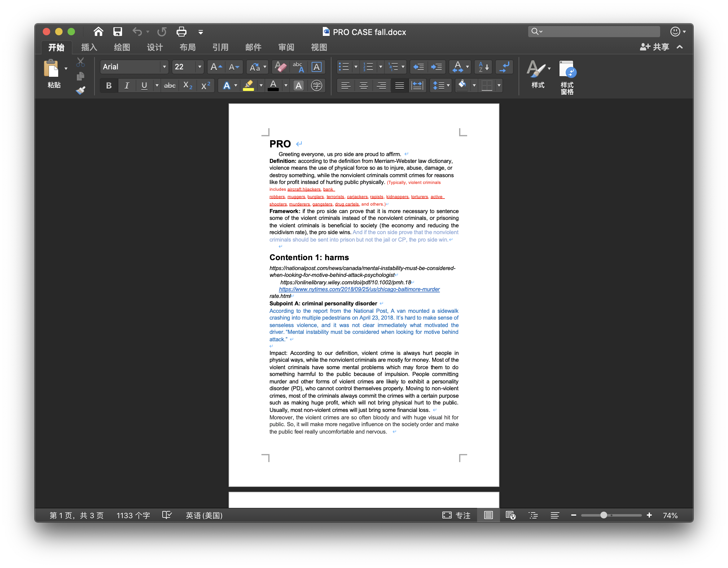
Task: Switch to the 绘图 tab
Action: click(122, 47)
